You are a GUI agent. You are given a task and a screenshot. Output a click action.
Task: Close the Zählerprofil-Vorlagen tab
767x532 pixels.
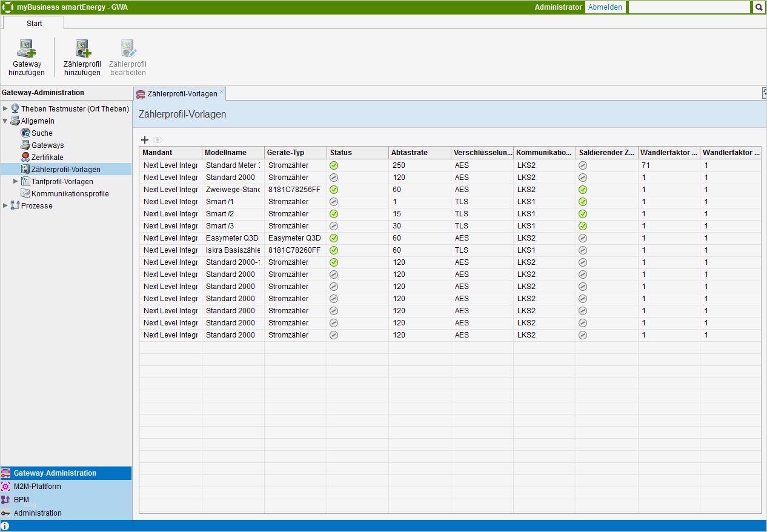(222, 91)
